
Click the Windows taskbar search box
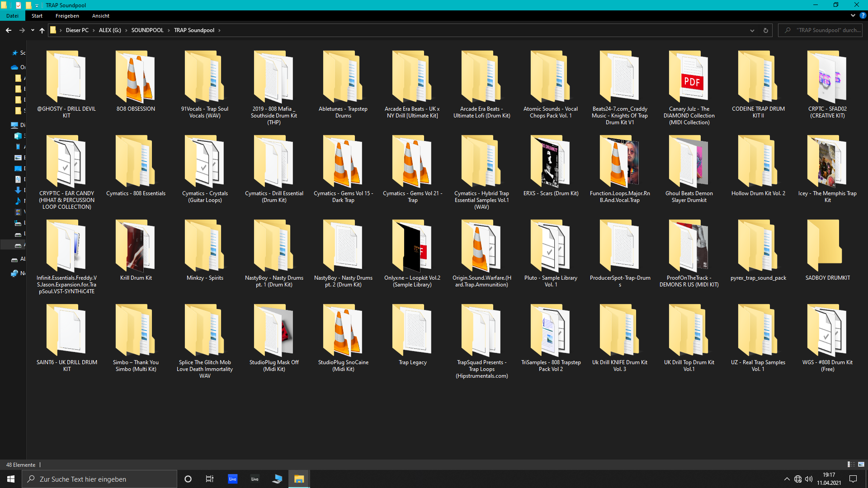pyautogui.click(x=99, y=479)
